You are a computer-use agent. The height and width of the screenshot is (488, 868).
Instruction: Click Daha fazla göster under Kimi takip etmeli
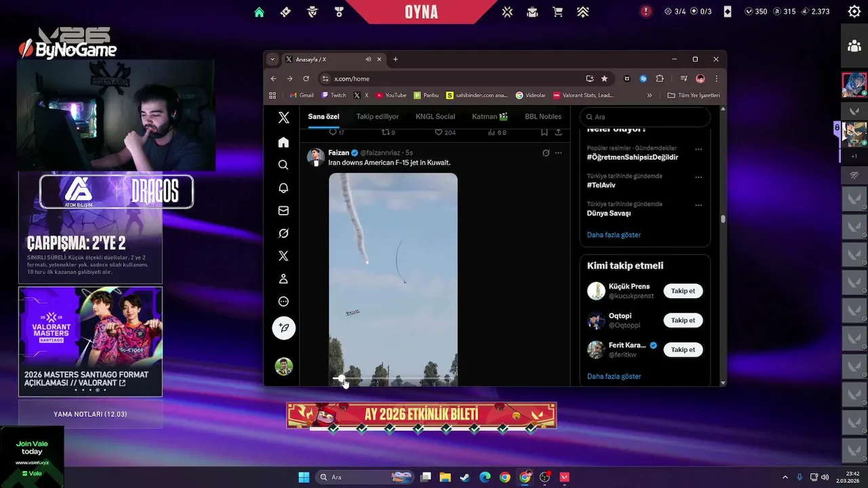pyautogui.click(x=614, y=376)
